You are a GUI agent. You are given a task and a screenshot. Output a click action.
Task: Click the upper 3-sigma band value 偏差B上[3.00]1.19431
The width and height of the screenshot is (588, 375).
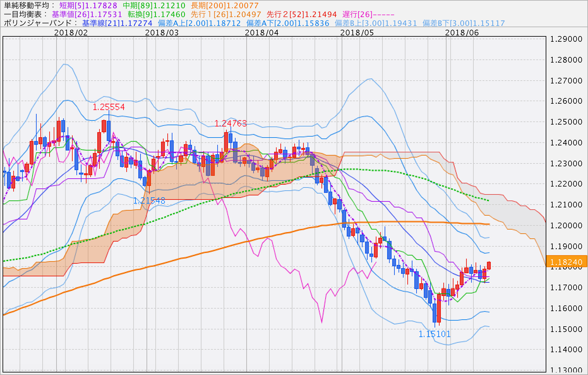click(376, 23)
